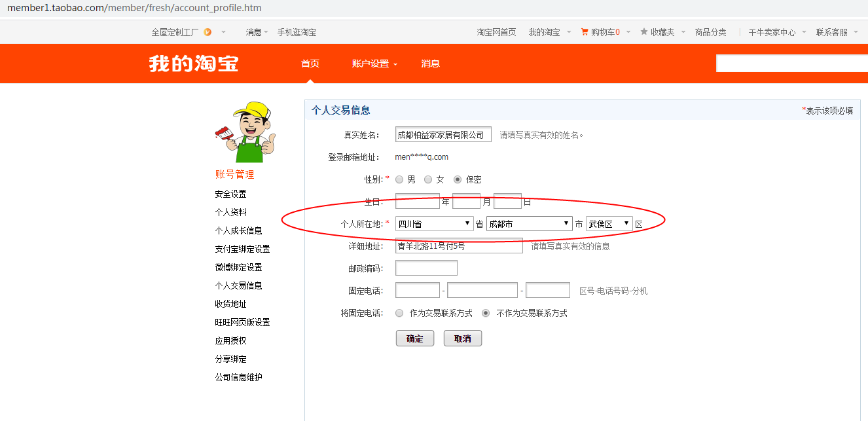
Task: Click the phone extension (分机) field
Action: pyautogui.click(x=548, y=290)
